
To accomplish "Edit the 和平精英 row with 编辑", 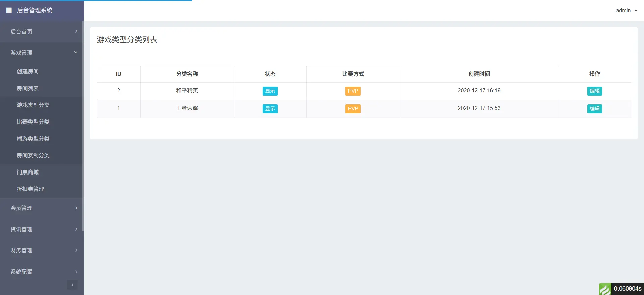I will click(x=595, y=91).
